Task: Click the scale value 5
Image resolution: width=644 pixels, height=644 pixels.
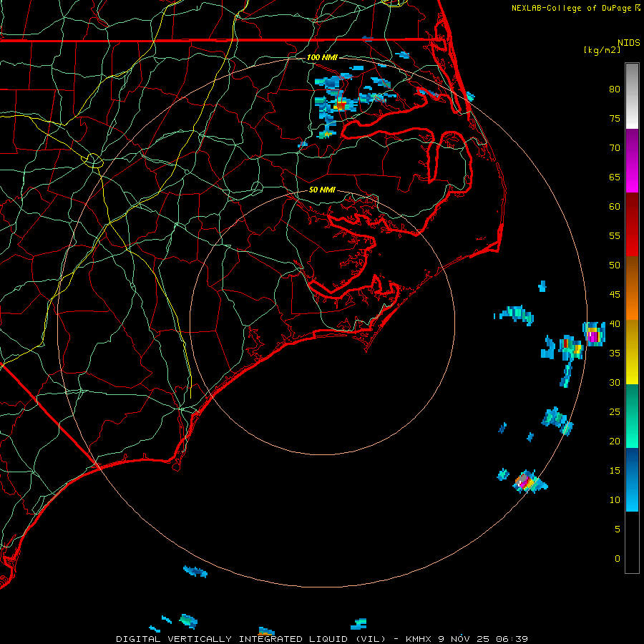Action: pyautogui.click(x=618, y=529)
